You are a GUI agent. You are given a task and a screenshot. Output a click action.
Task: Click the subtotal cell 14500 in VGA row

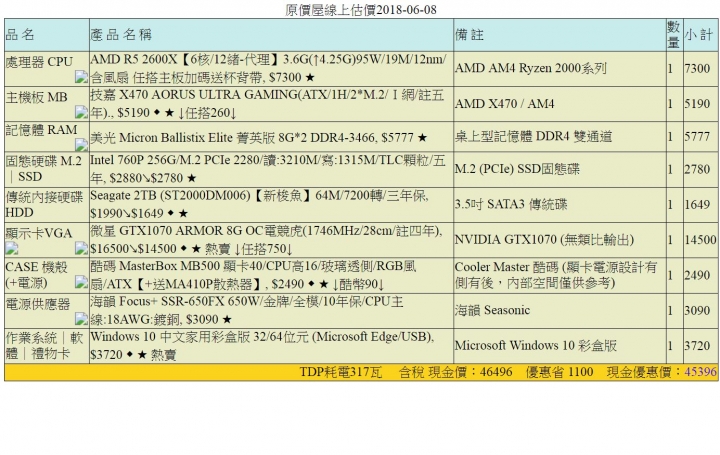tap(700, 240)
